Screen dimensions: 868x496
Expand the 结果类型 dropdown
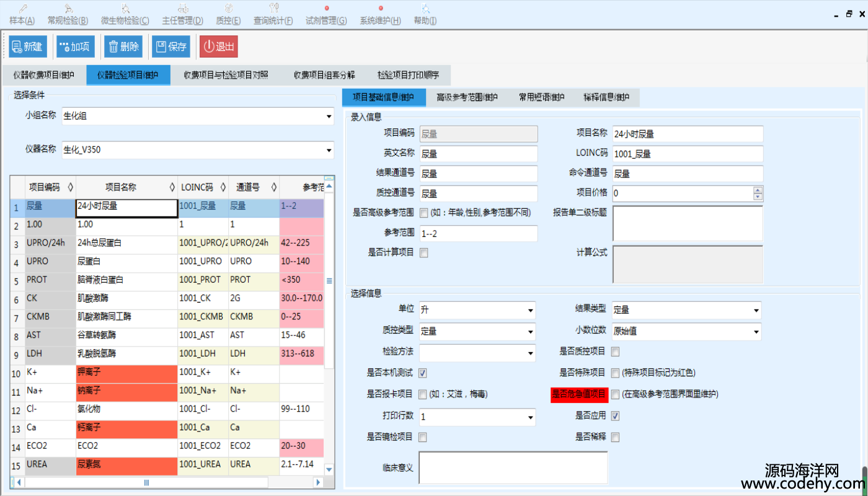(756, 310)
